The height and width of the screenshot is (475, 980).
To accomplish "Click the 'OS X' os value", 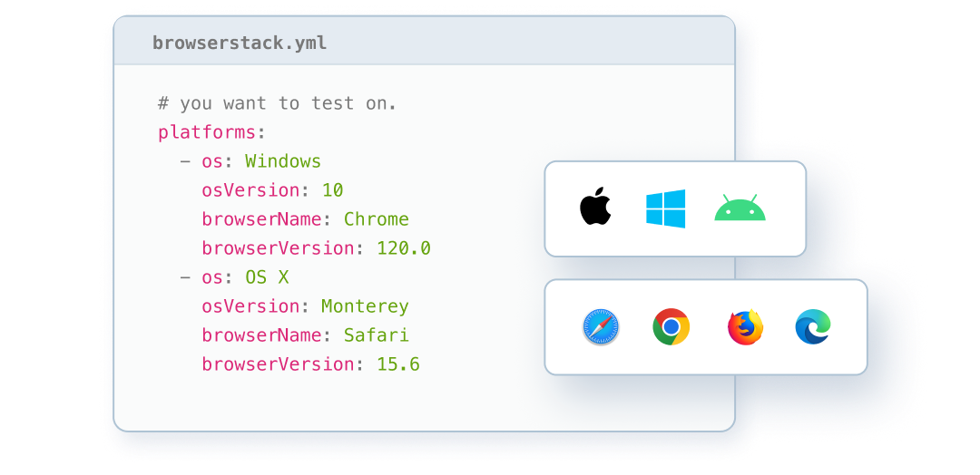I will (267, 277).
